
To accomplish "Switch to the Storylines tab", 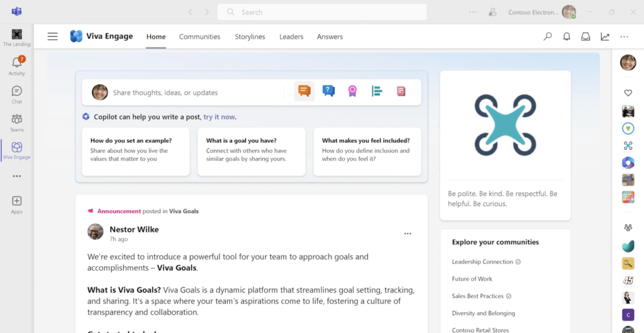I will (x=250, y=37).
